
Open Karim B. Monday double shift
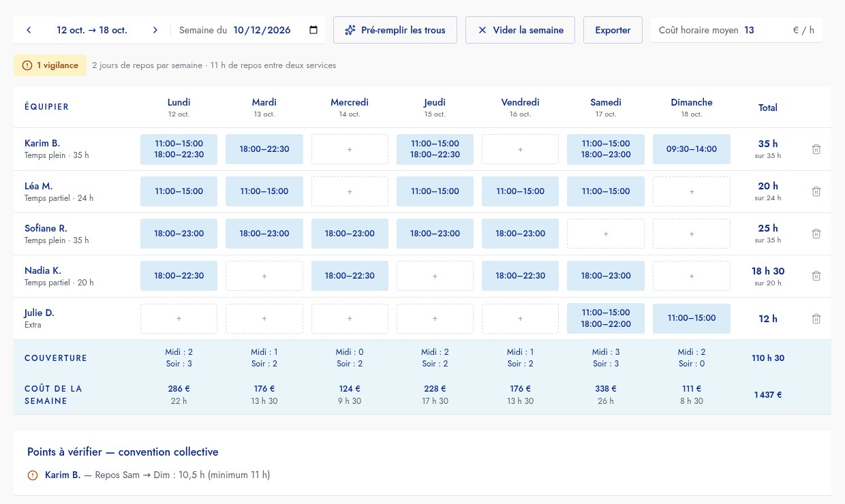(179, 149)
